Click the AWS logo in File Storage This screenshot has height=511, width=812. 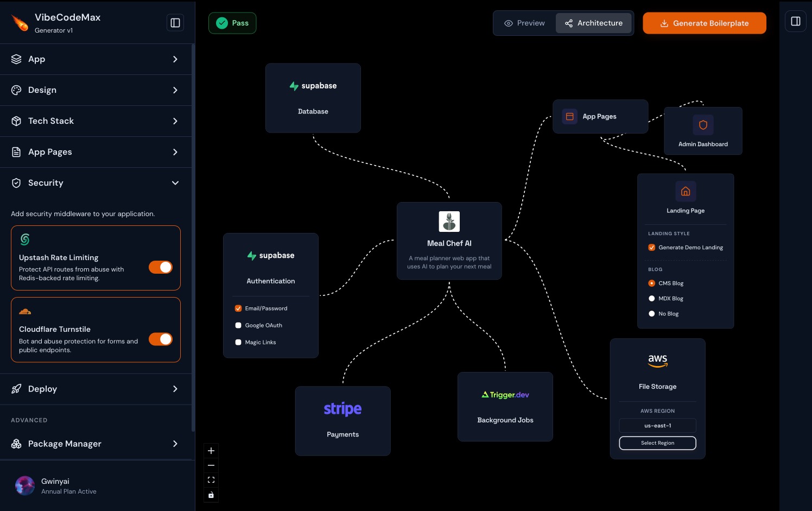(x=657, y=361)
